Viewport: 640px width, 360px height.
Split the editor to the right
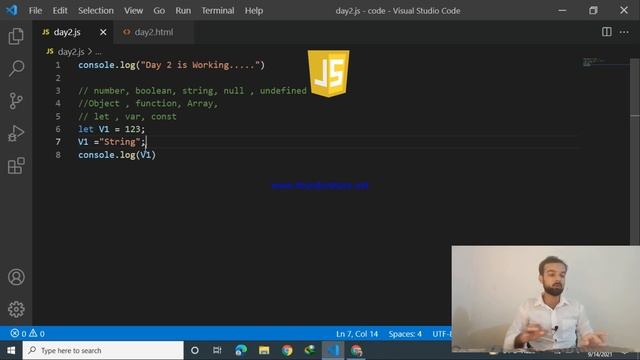(607, 32)
